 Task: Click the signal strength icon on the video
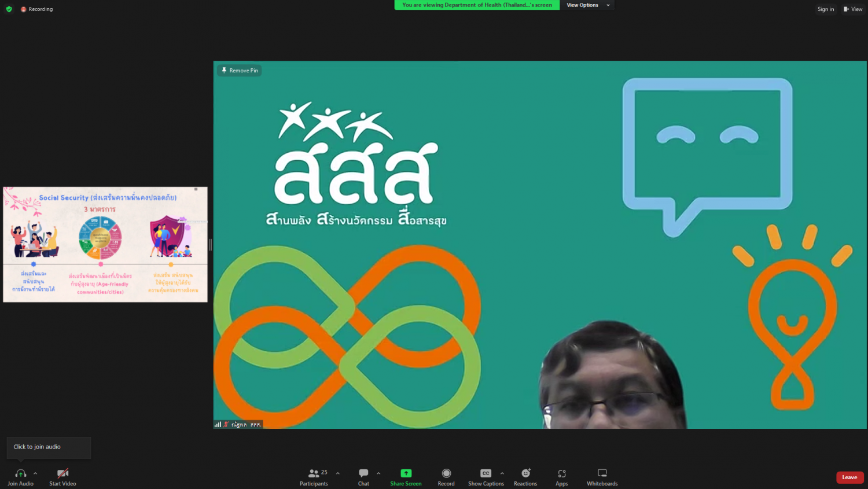(x=218, y=424)
